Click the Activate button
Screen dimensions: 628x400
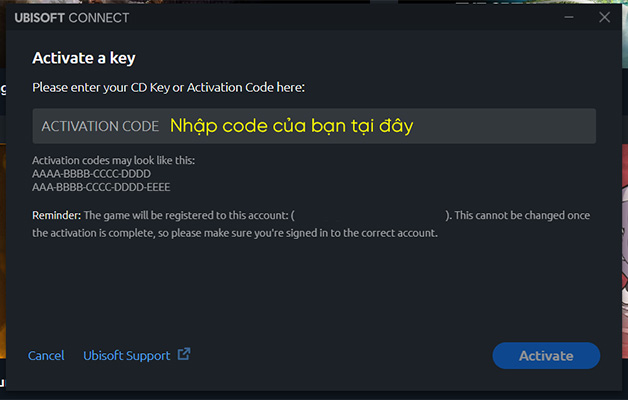click(x=546, y=355)
